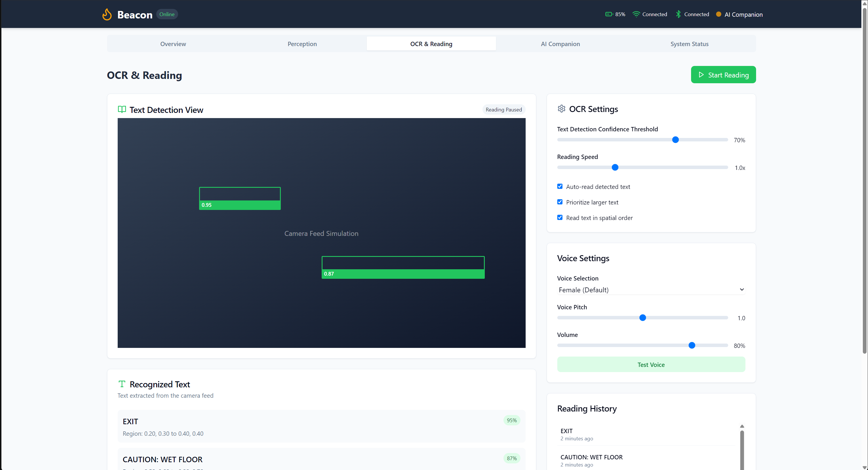This screenshot has height=470, width=868.
Task: Click the gear icon beside OCR Settings
Action: click(x=561, y=109)
